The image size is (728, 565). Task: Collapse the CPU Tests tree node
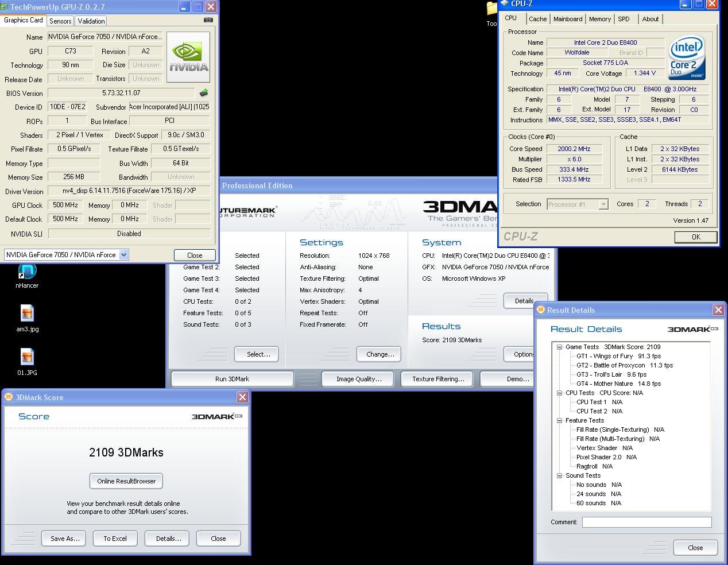559,393
